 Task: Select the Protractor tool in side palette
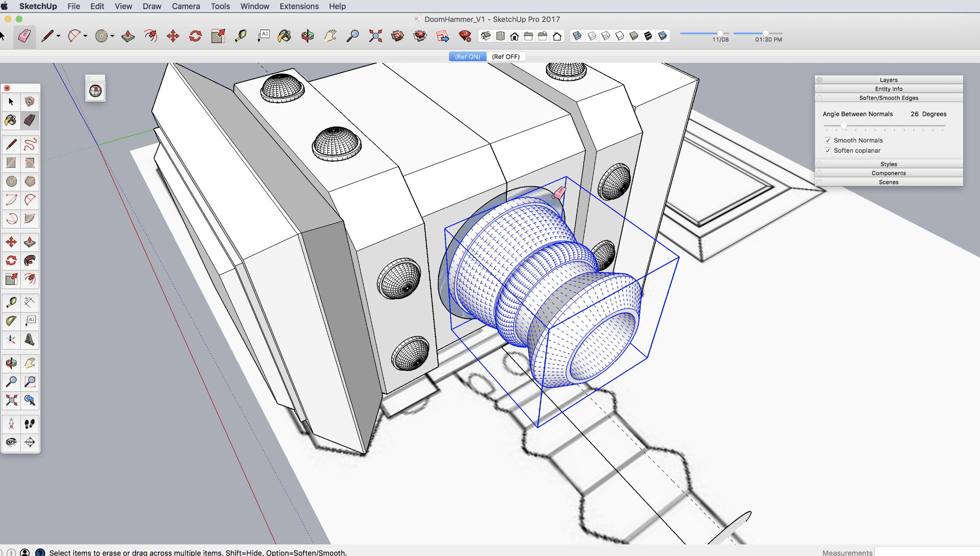click(x=11, y=321)
